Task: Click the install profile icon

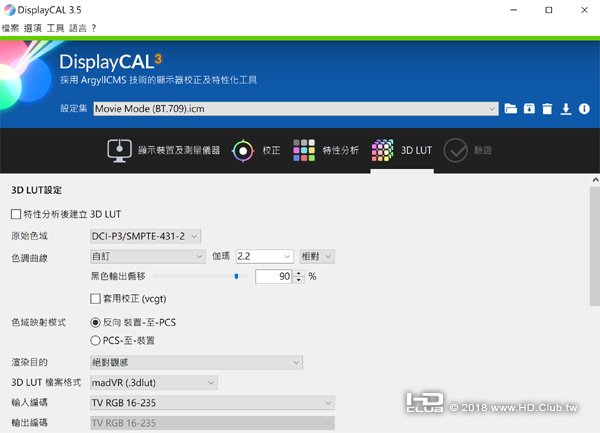Action: (529, 109)
